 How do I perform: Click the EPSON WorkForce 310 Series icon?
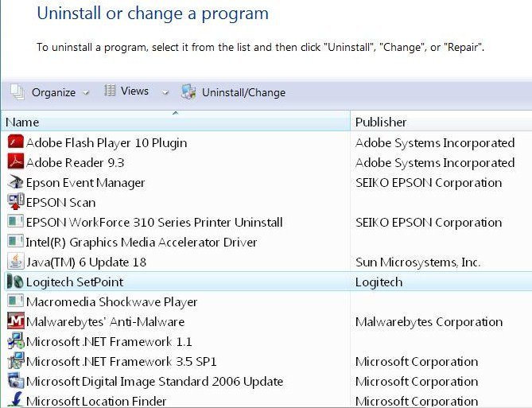[x=16, y=222]
